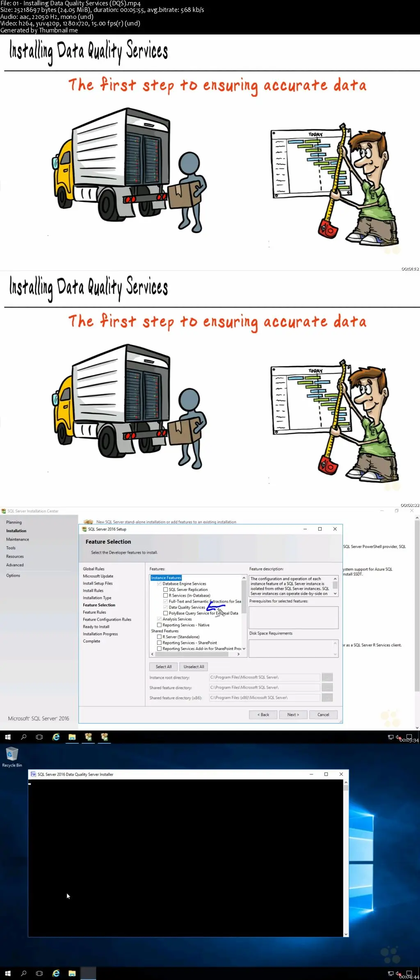Click Global Rules wizard step
The width and height of the screenshot is (420, 980).
coord(94,569)
